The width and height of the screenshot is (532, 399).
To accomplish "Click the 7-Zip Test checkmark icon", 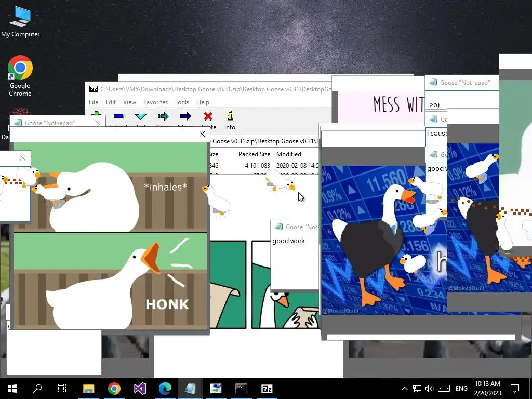I will pyautogui.click(x=141, y=116).
